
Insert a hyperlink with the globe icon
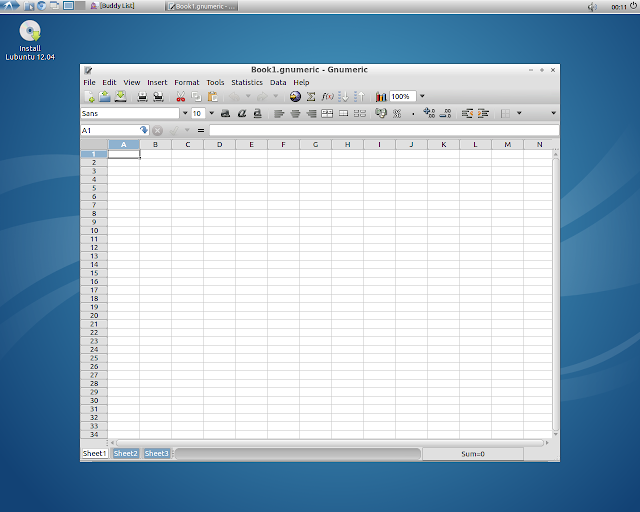pyautogui.click(x=295, y=97)
